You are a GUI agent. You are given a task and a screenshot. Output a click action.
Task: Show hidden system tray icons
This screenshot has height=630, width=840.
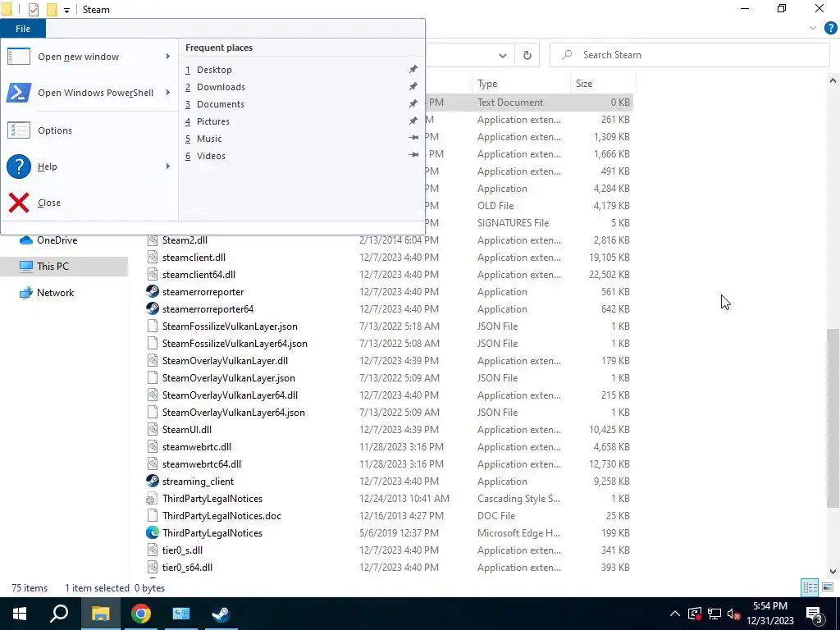(x=675, y=614)
